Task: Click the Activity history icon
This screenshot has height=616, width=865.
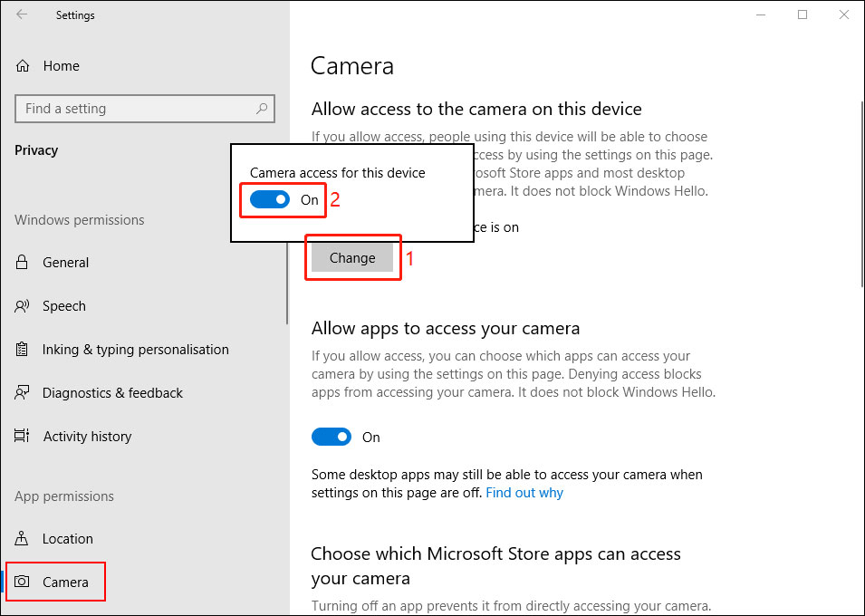Action: click(21, 436)
